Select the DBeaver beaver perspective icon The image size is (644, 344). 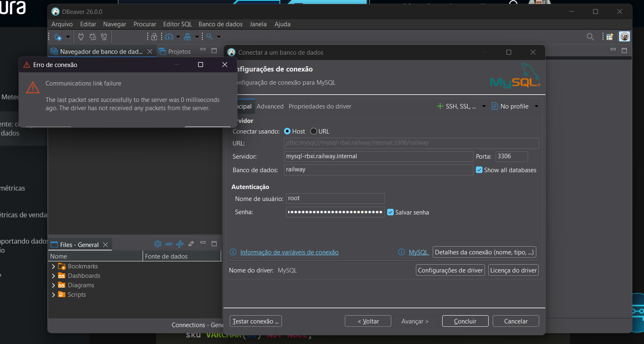(x=625, y=37)
